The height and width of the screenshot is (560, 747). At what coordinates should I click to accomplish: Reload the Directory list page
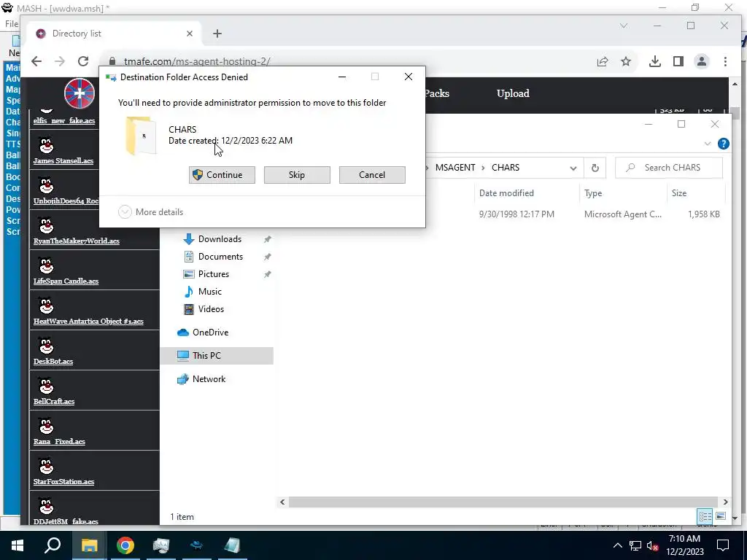(83, 61)
